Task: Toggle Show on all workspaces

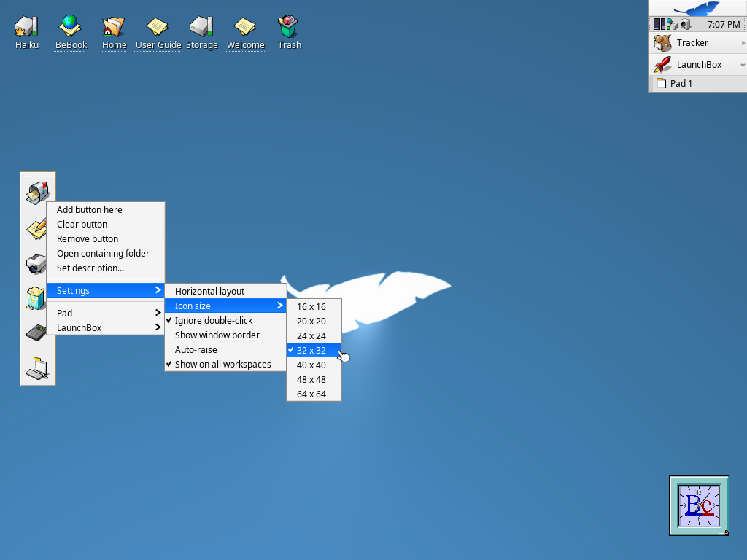Action: [225, 365]
